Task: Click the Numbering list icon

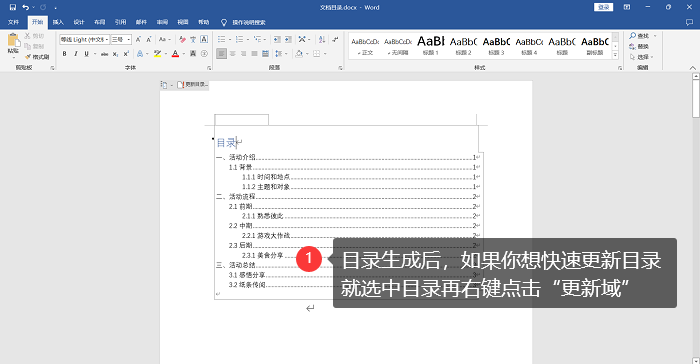Action: pyautogui.click(x=239, y=39)
